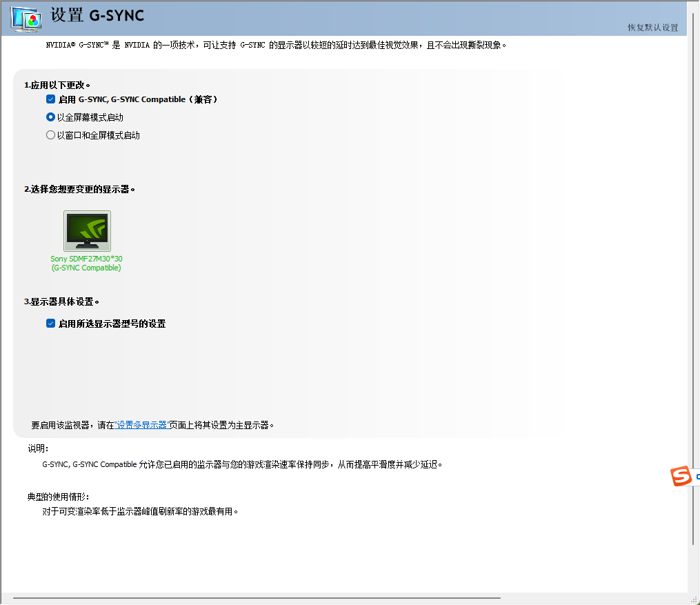Click the text 对于可变渲染率低于监示器峰值刷新率的游戏最有用

[x=140, y=512]
